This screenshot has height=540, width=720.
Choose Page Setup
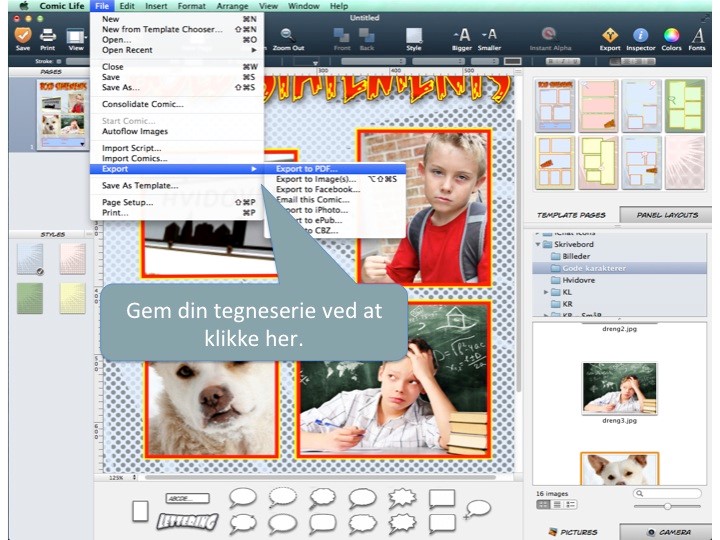177,202
